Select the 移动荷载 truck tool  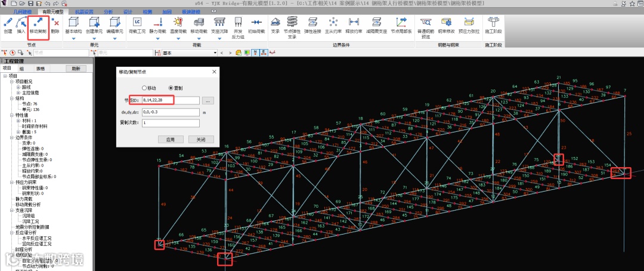pos(199,24)
